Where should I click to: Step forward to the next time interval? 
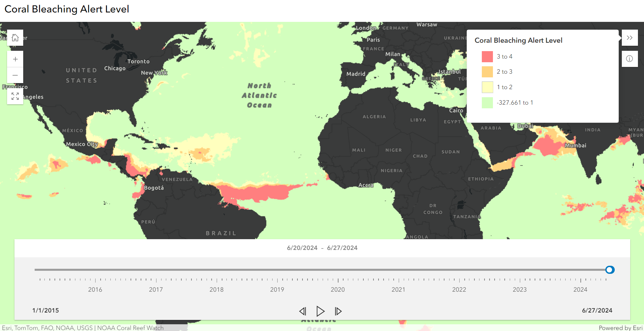[x=338, y=311]
